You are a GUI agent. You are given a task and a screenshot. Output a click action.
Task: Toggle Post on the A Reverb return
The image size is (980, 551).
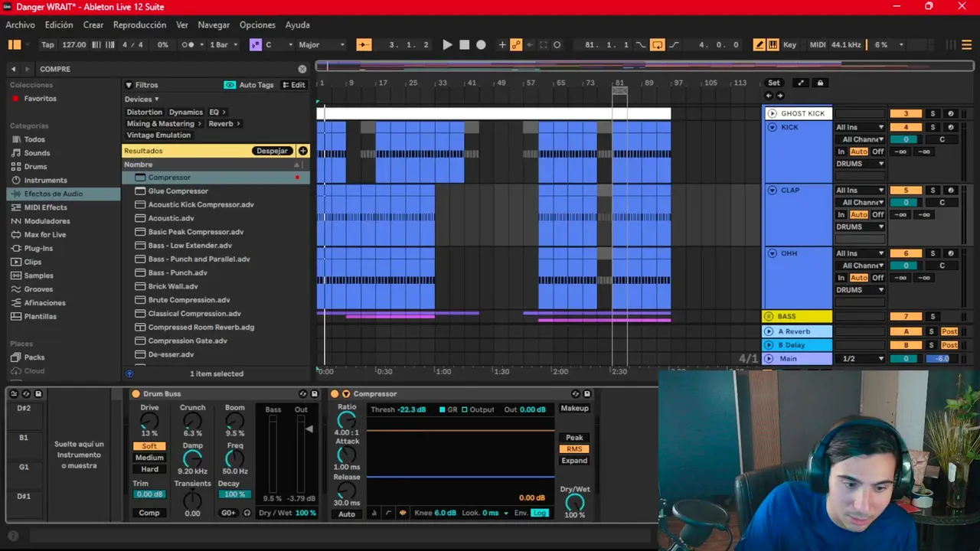tap(949, 331)
